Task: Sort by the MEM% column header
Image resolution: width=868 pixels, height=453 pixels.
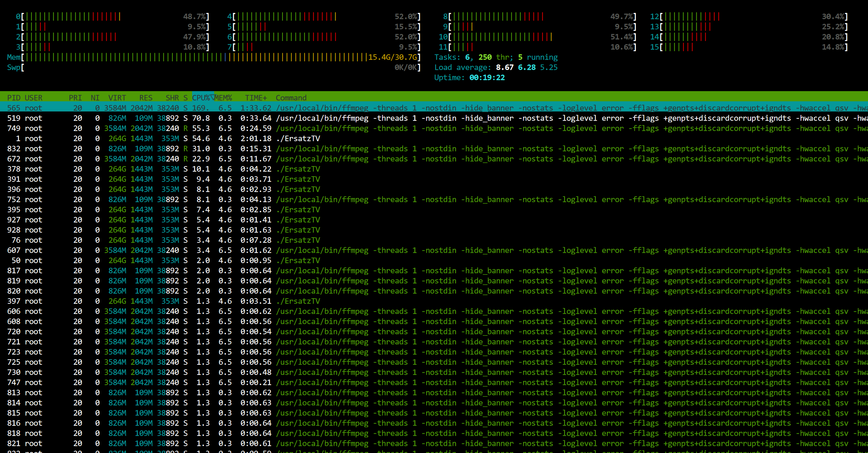Action: click(x=223, y=98)
